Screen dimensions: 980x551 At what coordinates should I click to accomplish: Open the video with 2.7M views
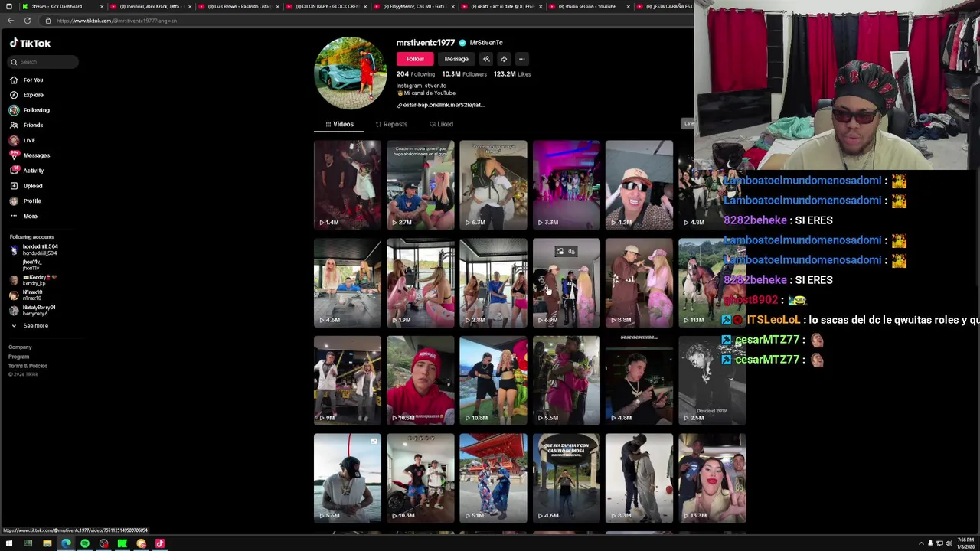pyautogui.click(x=420, y=184)
